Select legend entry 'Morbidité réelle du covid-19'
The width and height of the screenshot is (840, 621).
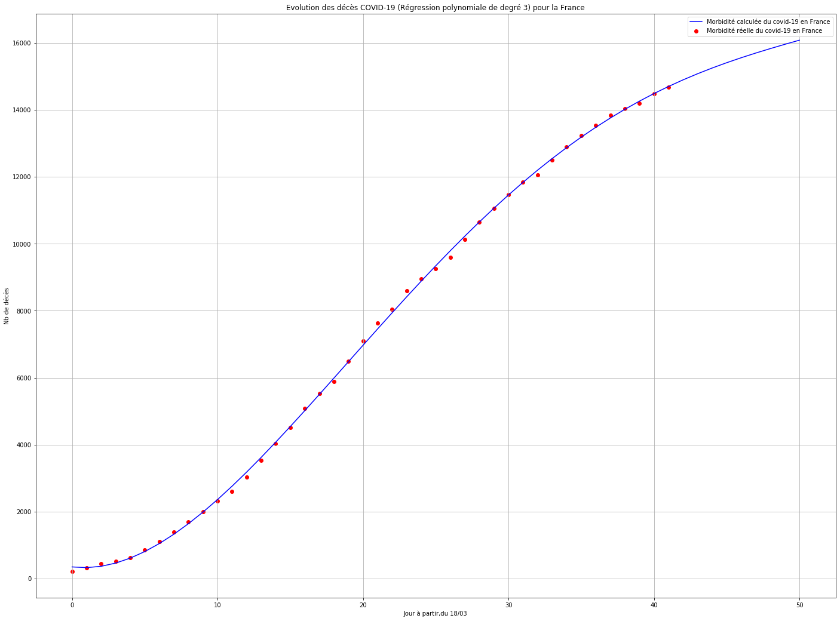click(x=764, y=31)
